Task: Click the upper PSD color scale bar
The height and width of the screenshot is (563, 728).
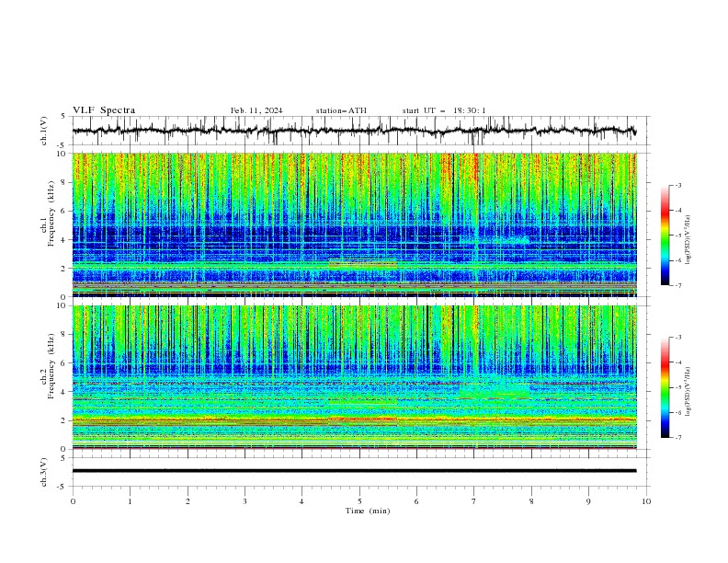Action: pyautogui.click(x=665, y=235)
